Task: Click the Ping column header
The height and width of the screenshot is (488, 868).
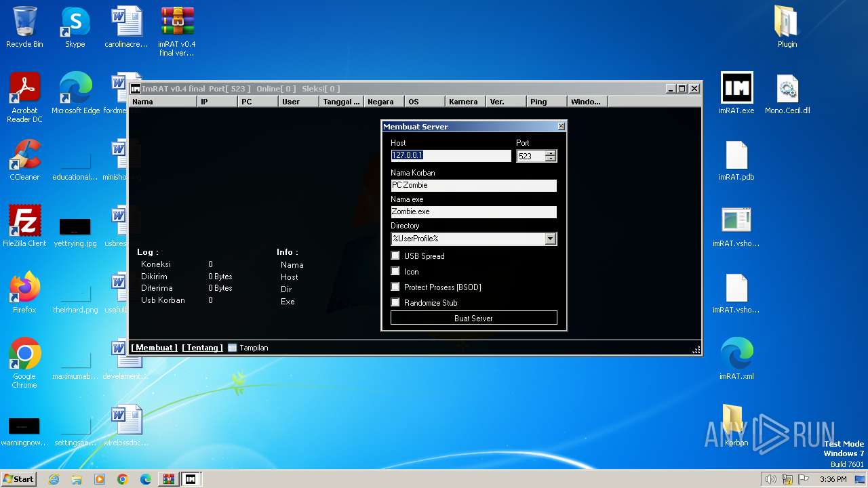Action: (x=547, y=102)
